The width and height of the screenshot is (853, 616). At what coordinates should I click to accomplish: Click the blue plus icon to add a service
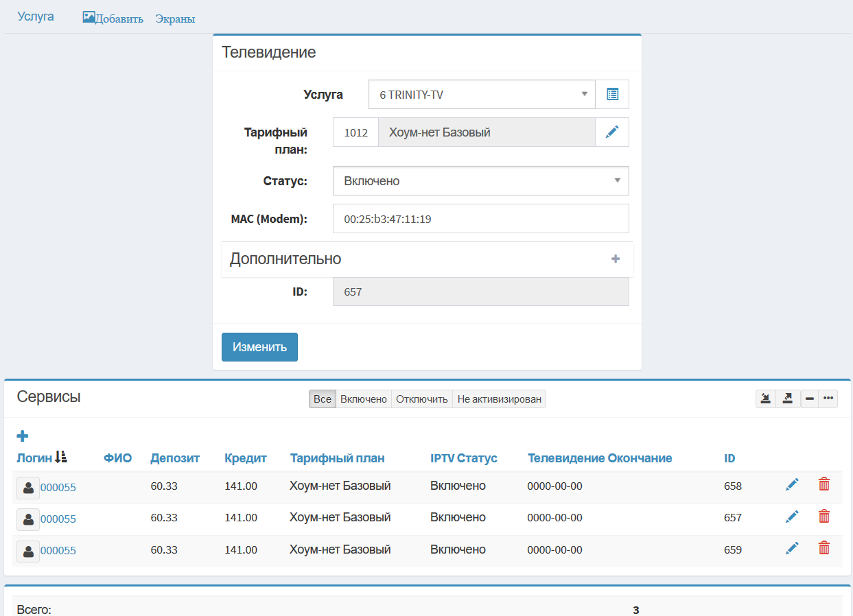[x=22, y=436]
